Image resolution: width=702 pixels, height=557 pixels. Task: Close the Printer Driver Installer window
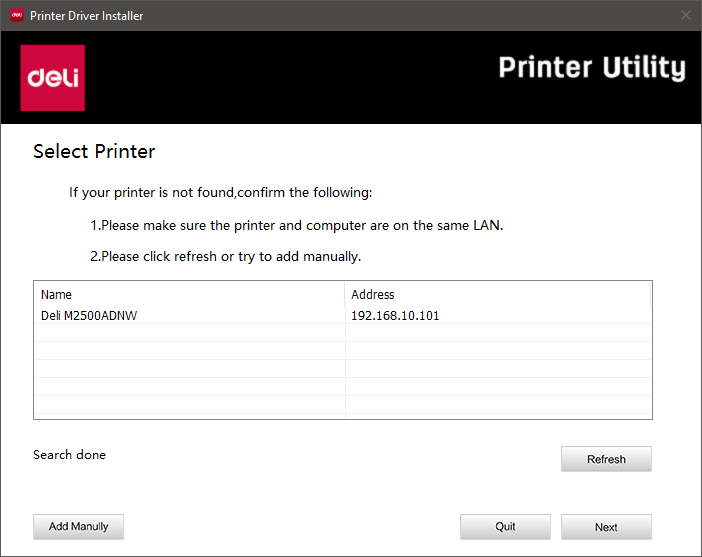click(685, 15)
